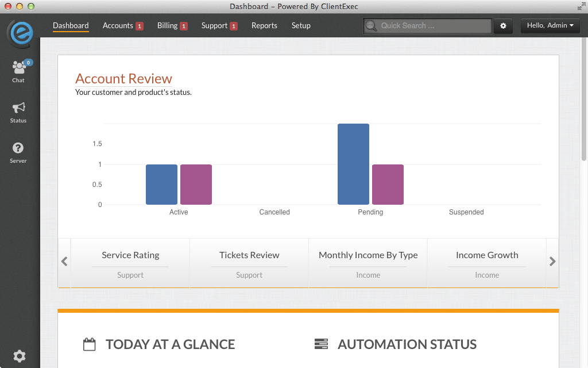Click the gear icon at sidebar bottom
This screenshot has width=588, height=368.
pyautogui.click(x=20, y=356)
